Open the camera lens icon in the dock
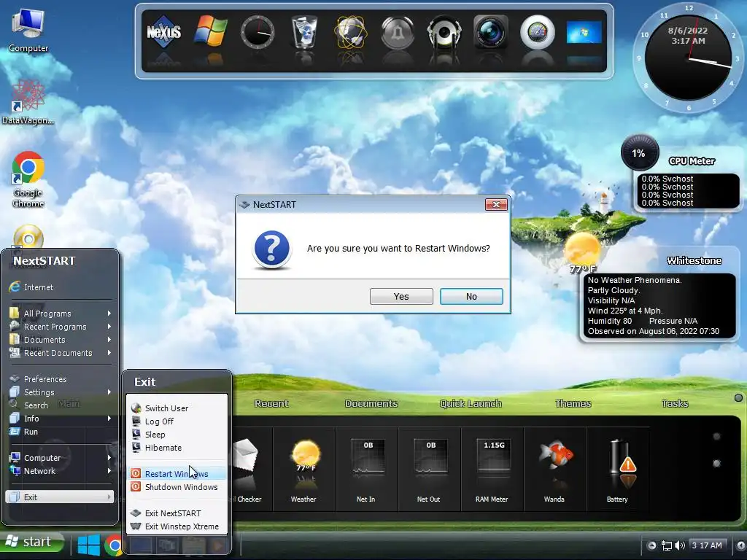This screenshot has width=747, height=560. (x=491, y=32)
